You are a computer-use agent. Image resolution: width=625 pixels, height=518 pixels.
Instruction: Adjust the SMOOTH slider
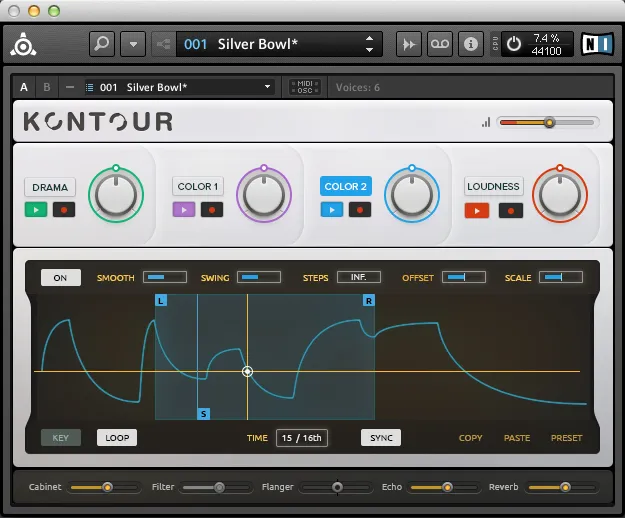165,277
